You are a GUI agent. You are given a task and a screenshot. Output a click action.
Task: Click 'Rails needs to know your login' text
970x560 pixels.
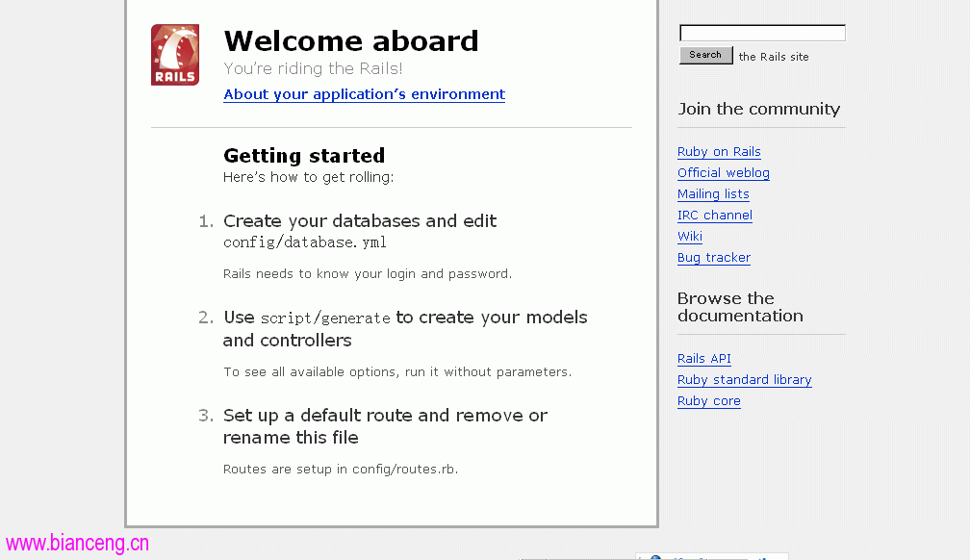(368, 273)
